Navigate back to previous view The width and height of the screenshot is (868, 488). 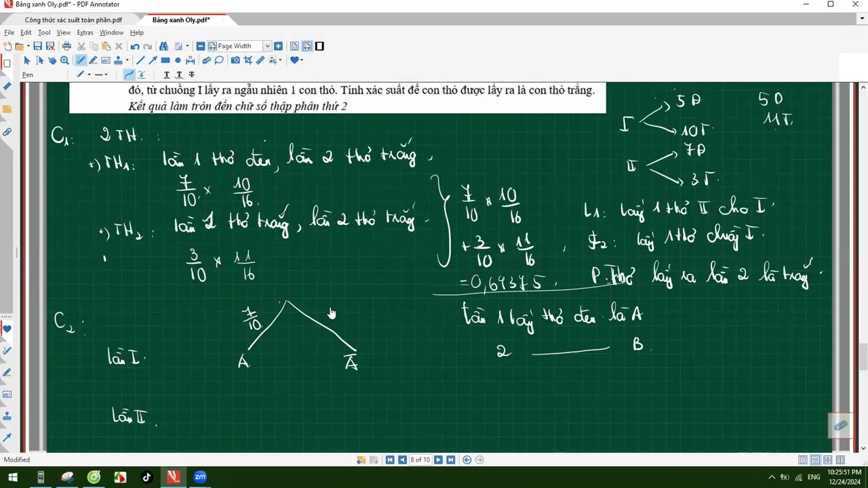point(467,460)
